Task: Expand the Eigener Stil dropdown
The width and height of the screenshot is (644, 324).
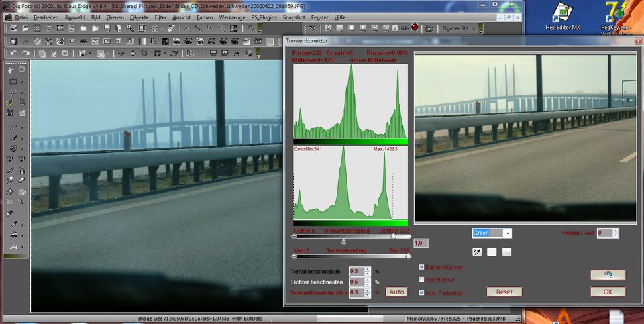Action: coord(474,28)
